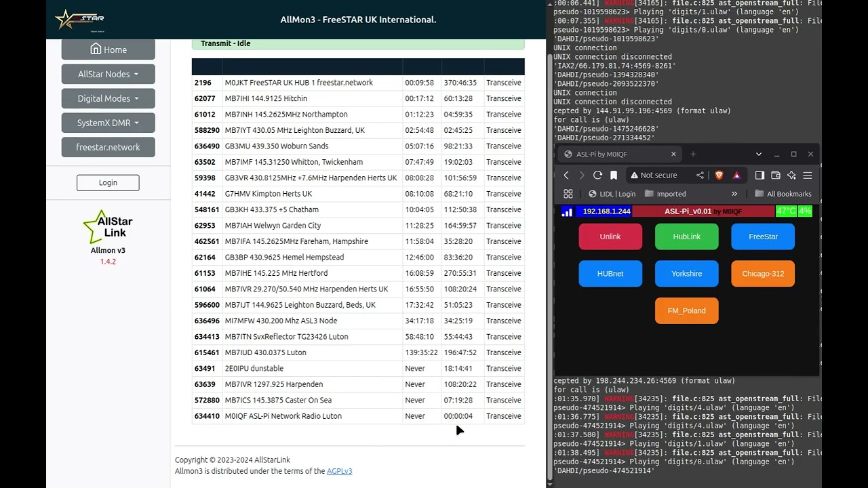Toggle the browser sidebar panel
The width and height of the screenshot is (868, 488).
click(759, 175)
